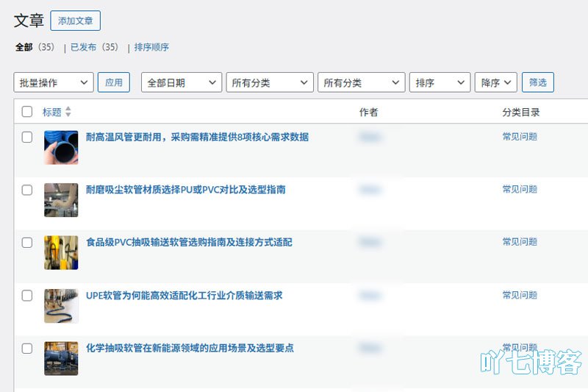Open 常见问题 category of first article
The image size is (588, 392).
click(520, 137)
